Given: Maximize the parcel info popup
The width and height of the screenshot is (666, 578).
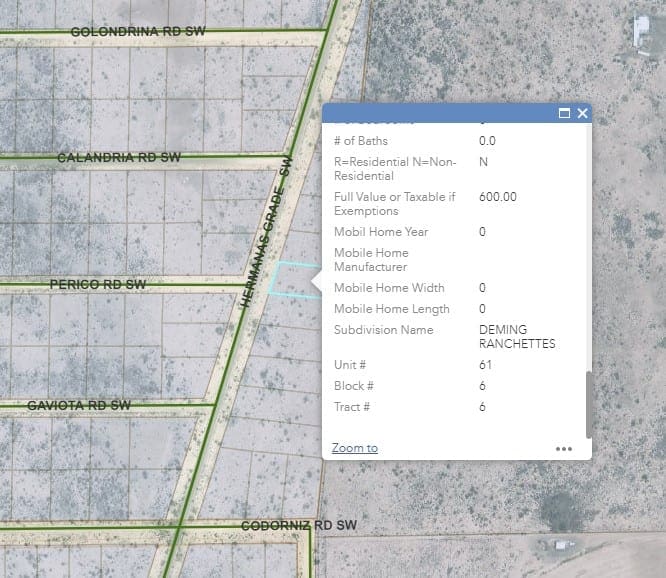Looking at the screenshot, I should (564, 113).
